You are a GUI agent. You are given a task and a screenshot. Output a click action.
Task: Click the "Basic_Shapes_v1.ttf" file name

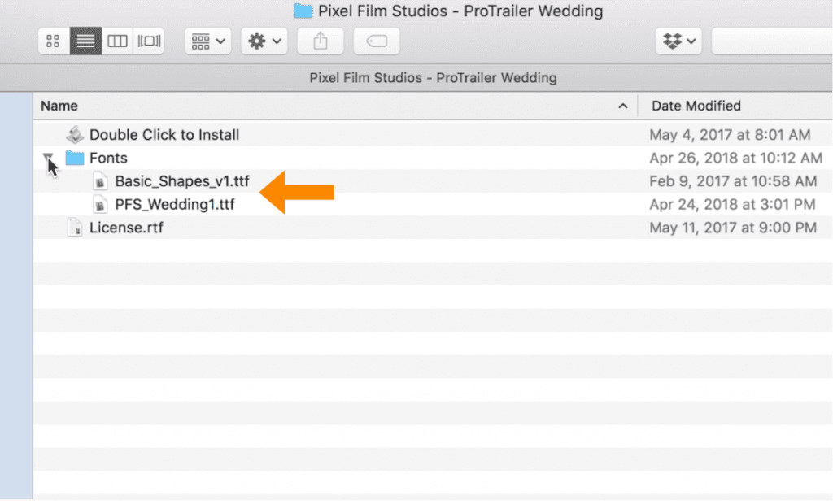point(182,181)
